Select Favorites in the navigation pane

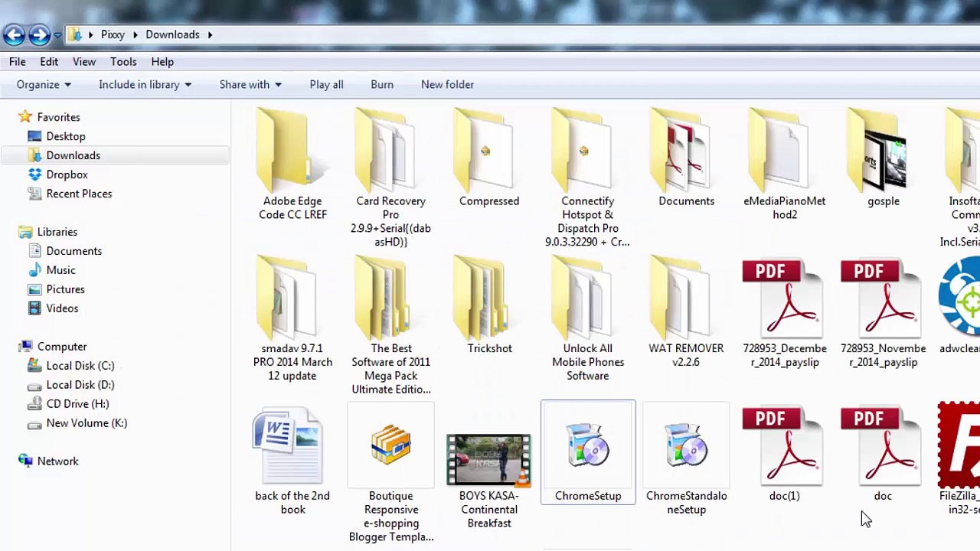50,117
